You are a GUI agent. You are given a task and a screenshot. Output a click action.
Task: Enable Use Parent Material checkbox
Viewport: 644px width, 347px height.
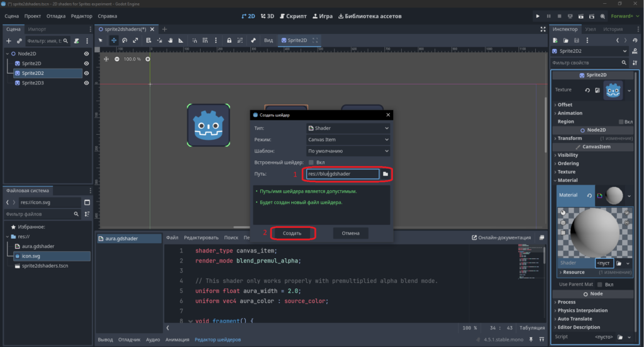pos(599,285)
